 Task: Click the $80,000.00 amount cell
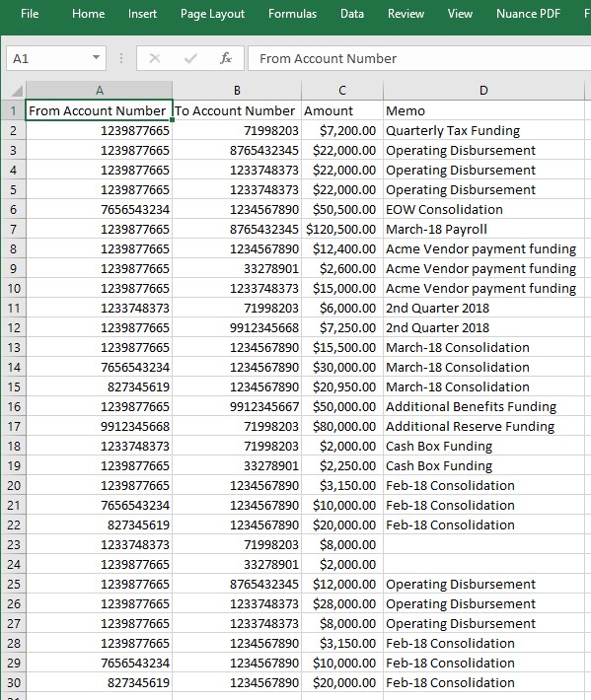(x=342, y=426)
